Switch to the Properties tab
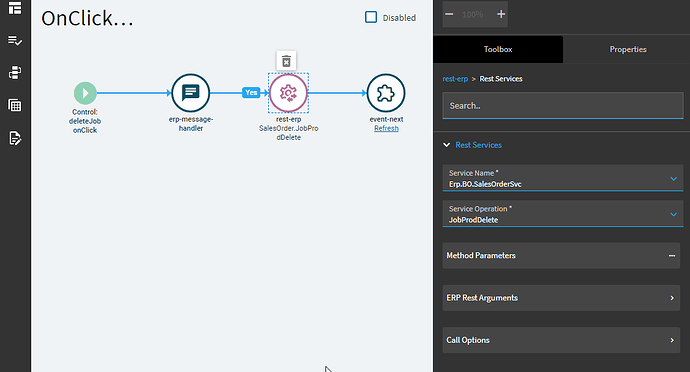 (x=628, y=49)
